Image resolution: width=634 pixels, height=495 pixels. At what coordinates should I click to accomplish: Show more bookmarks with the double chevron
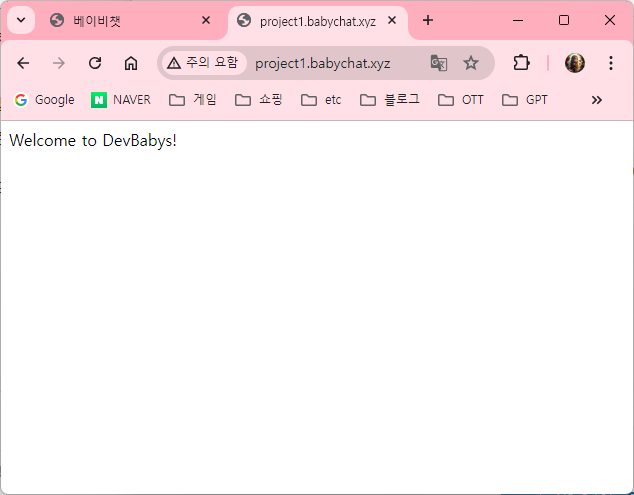coord(597,100)
